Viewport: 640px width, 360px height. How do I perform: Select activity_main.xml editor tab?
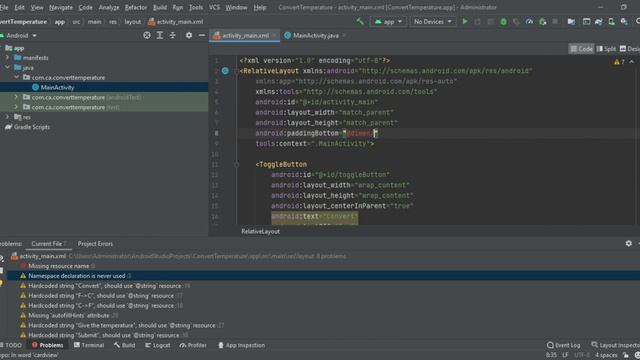click(x=245, y=36)
